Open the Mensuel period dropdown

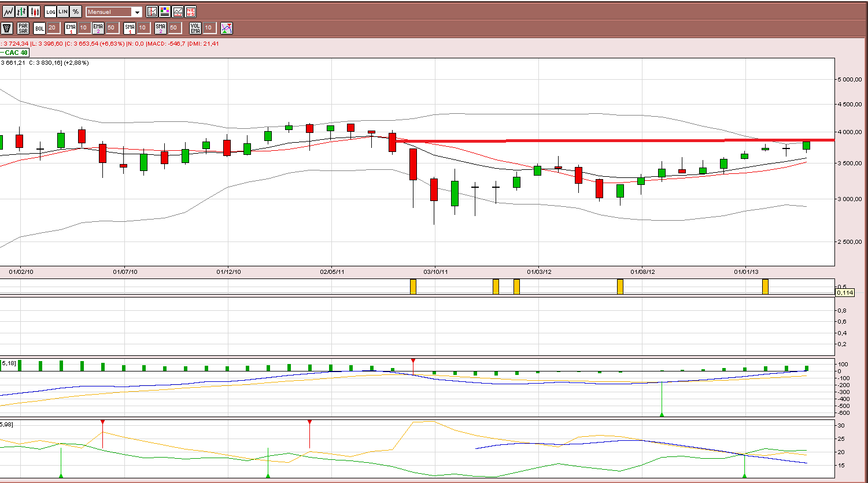[114, 12]
